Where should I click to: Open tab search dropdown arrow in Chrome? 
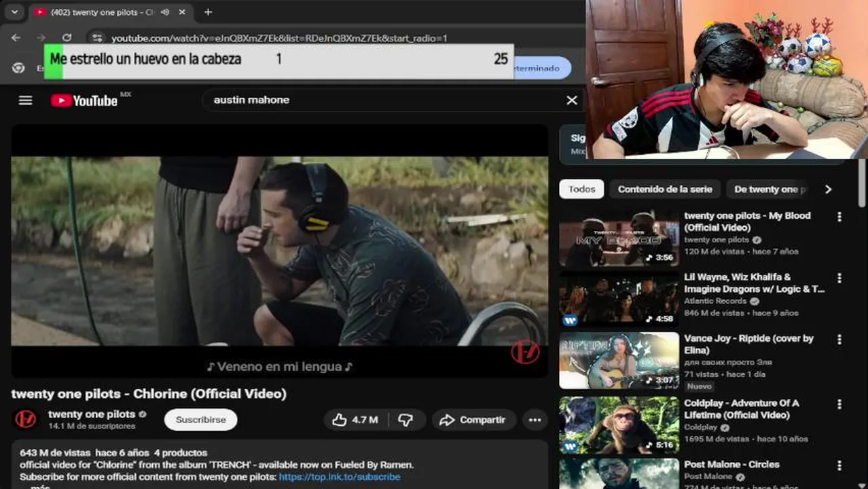[14, 12]
